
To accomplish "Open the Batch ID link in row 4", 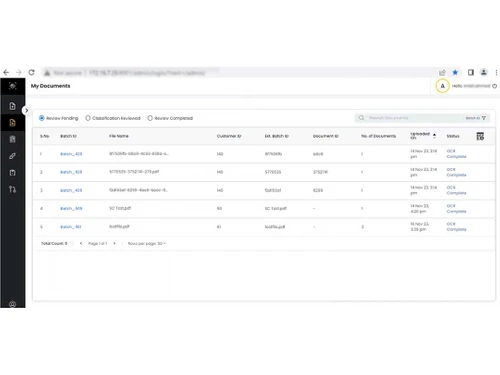I will point(71,208).
